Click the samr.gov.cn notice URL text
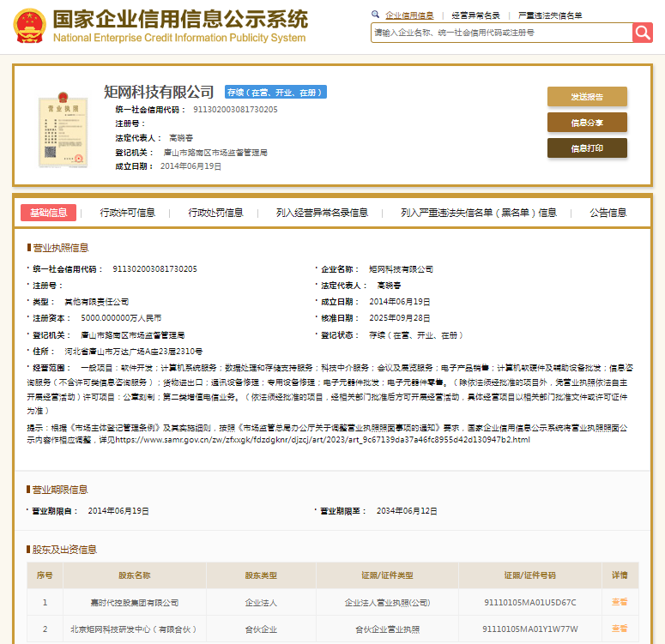 click(x=323, y=440)
